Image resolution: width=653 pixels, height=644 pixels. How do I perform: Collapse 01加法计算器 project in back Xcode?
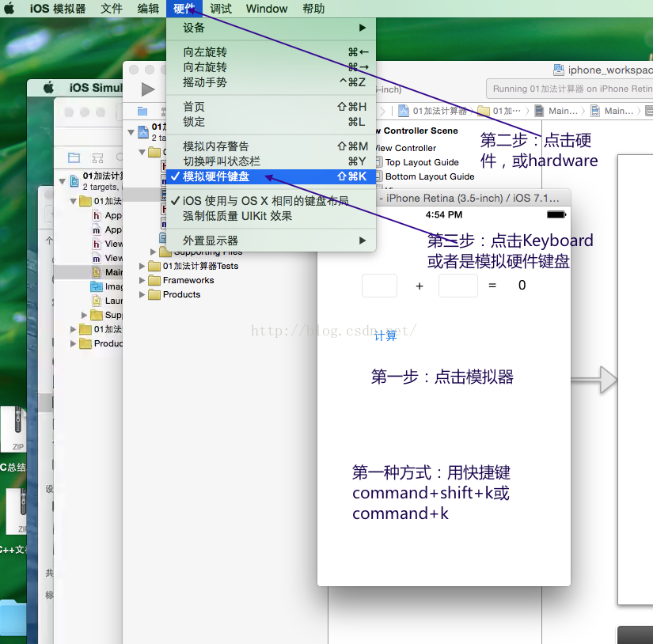[x=63, y=181]
